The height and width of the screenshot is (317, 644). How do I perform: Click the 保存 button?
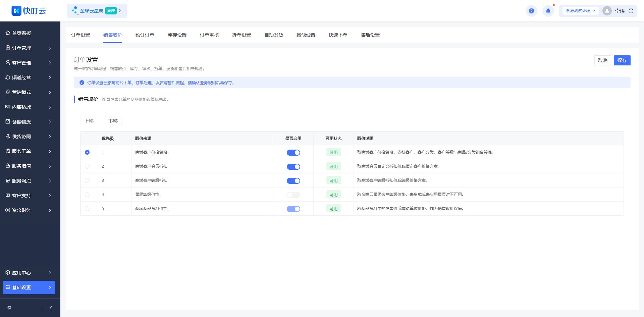(622, 60)
